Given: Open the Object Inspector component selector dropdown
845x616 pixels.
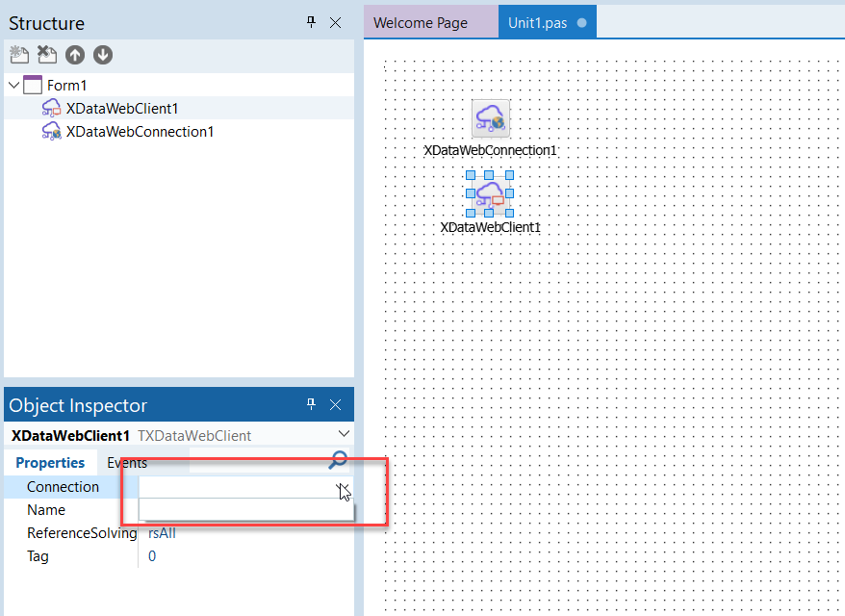Looking at the screenshot, I should (344, 434).
